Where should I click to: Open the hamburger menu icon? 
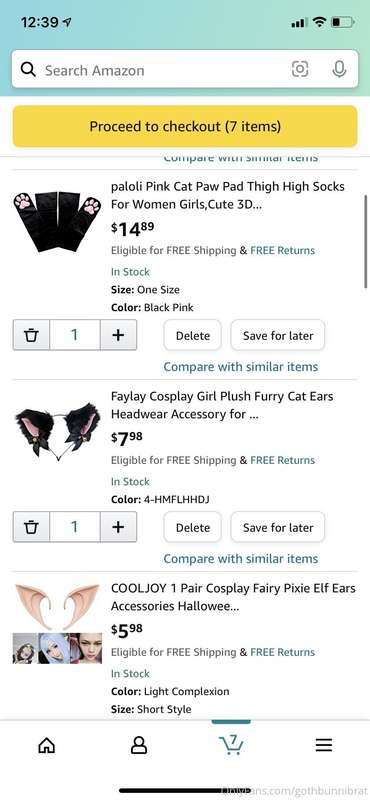pyautogui.click(x=324, y=745)
